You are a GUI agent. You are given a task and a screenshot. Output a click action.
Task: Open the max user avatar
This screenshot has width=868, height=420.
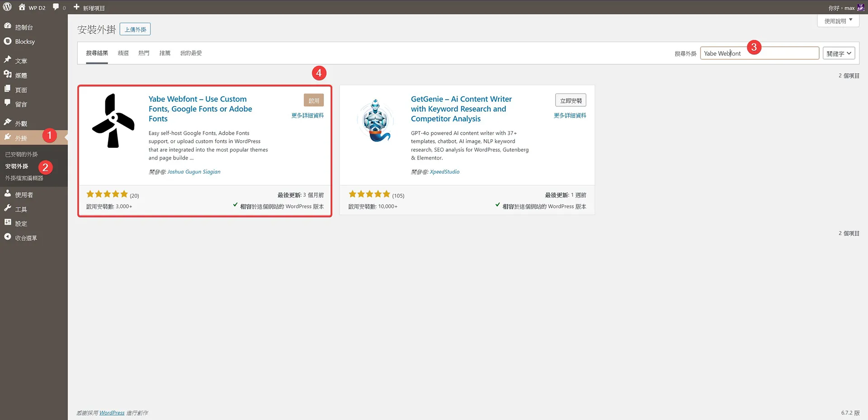pos(860,8)
